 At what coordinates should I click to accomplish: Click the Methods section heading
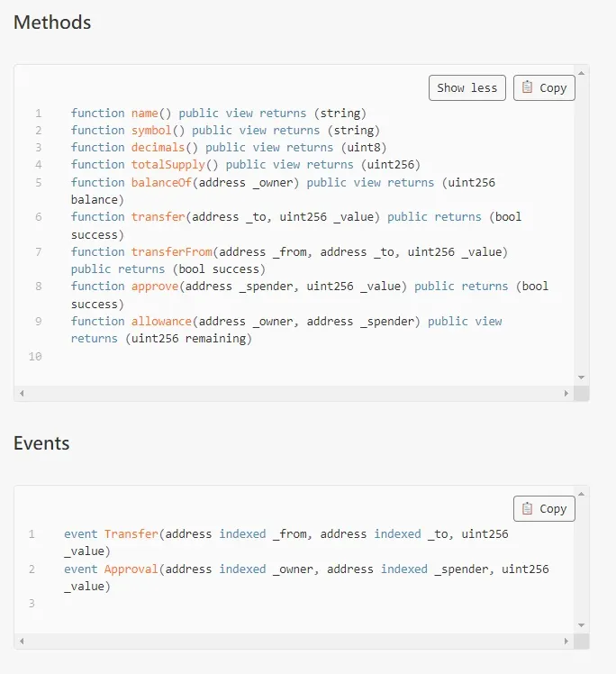(x=52, y=23)
